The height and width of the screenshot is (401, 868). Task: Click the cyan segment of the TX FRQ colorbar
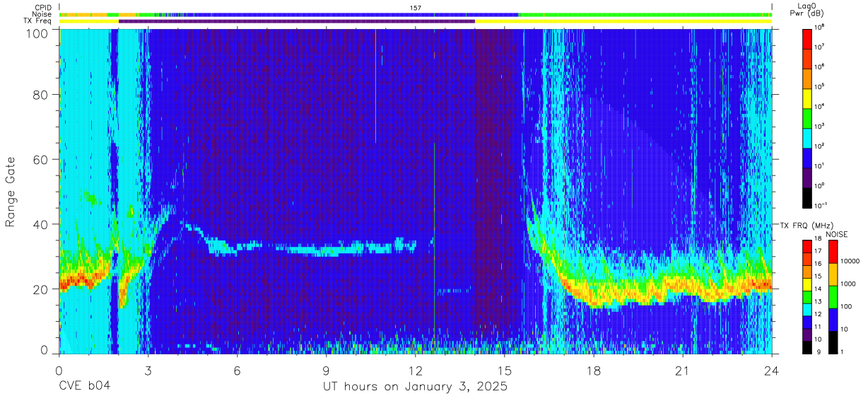pyautogui.click(x=807, y=308)
